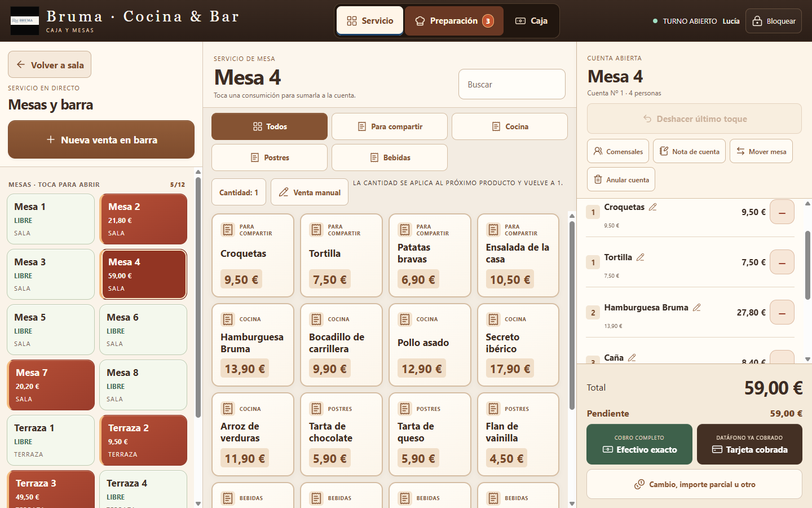Select the Para compartir category filter
The width and height of the screenshot is (812, 508).
pos(390,126)
